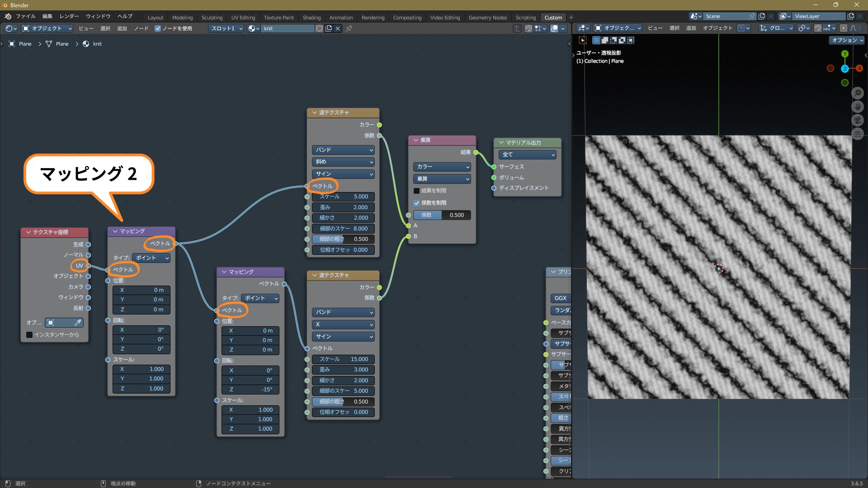Click the pin icon in node editor header
This screenshot has width=868, height=488.
coord(349,28)
